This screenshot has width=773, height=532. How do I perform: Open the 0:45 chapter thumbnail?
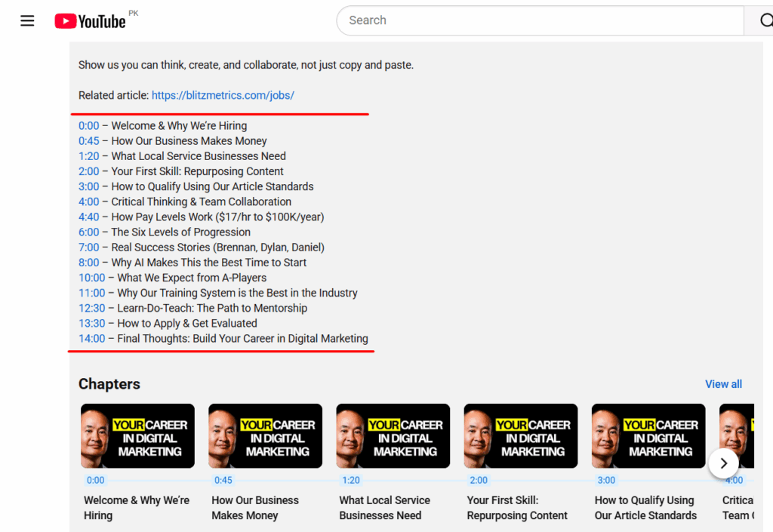265,436
